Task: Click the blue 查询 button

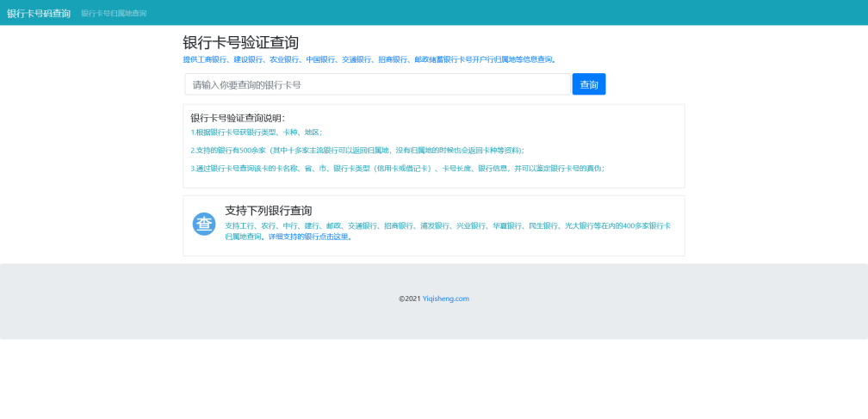Action: [x=589, y=84]
